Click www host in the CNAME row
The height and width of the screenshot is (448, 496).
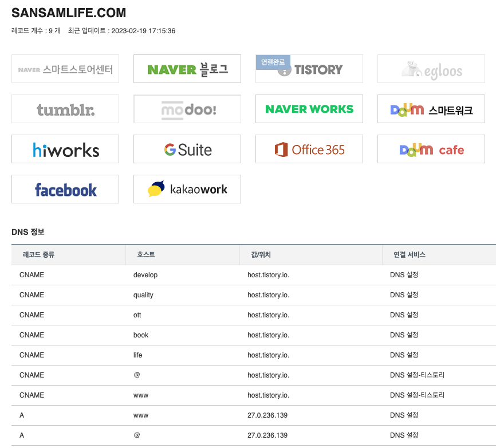tap(141, 395)
